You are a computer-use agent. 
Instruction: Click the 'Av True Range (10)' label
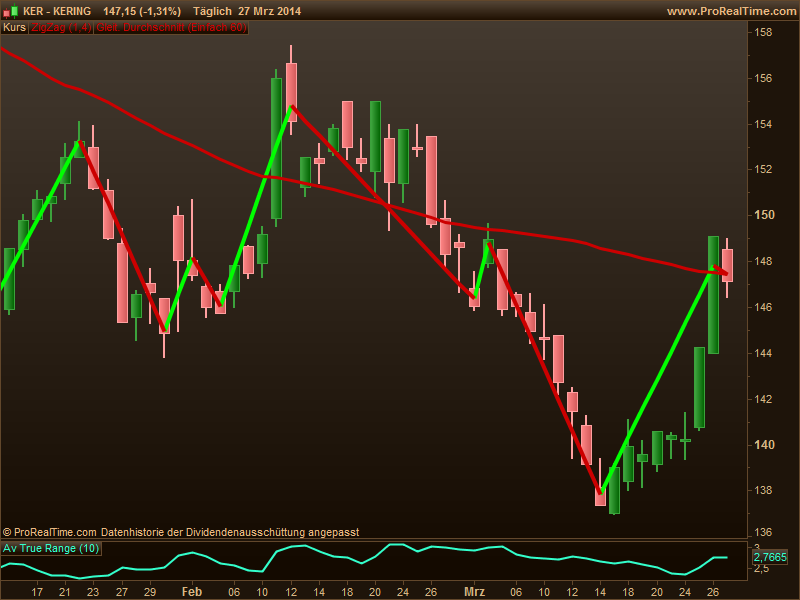51,548
